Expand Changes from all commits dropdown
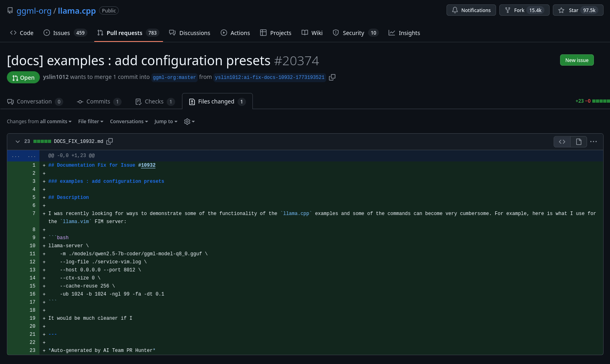The height and width of the screenshot is (364, 610). 39,122
